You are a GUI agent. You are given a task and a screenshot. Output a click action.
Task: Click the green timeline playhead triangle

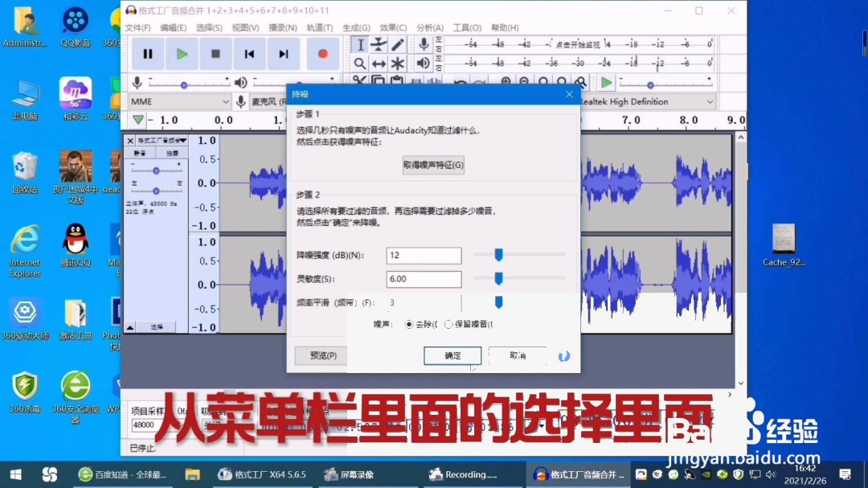click(x=138, y=121)
